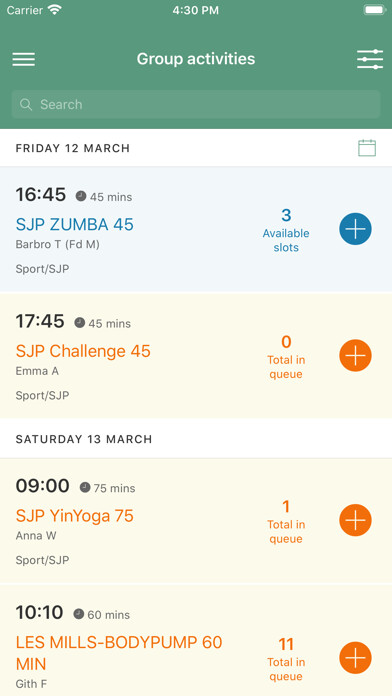Open SJP ZUMBA 45 activity details
This screenshot has height=696, width=392.
point(75,225)
